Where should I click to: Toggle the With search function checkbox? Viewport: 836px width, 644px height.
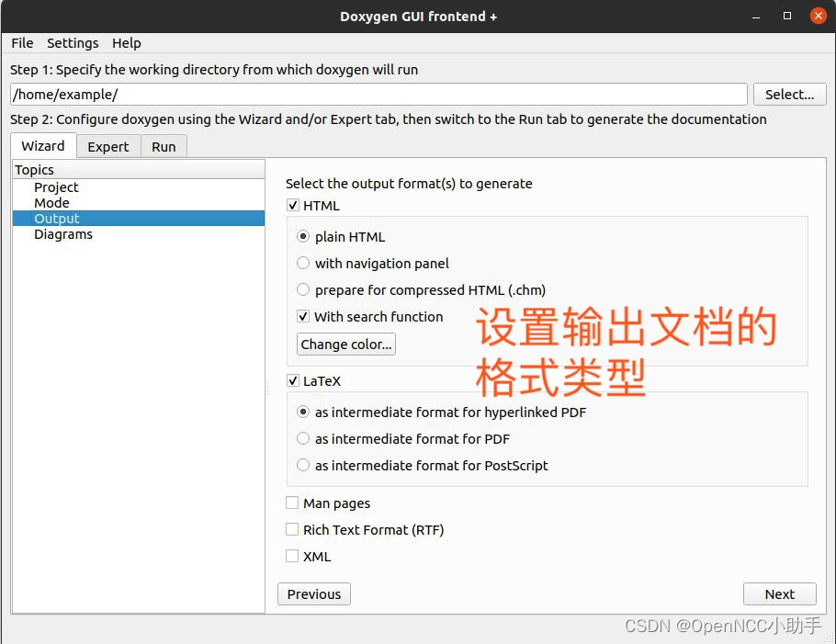pyautogui.click(x=303, y=316)
